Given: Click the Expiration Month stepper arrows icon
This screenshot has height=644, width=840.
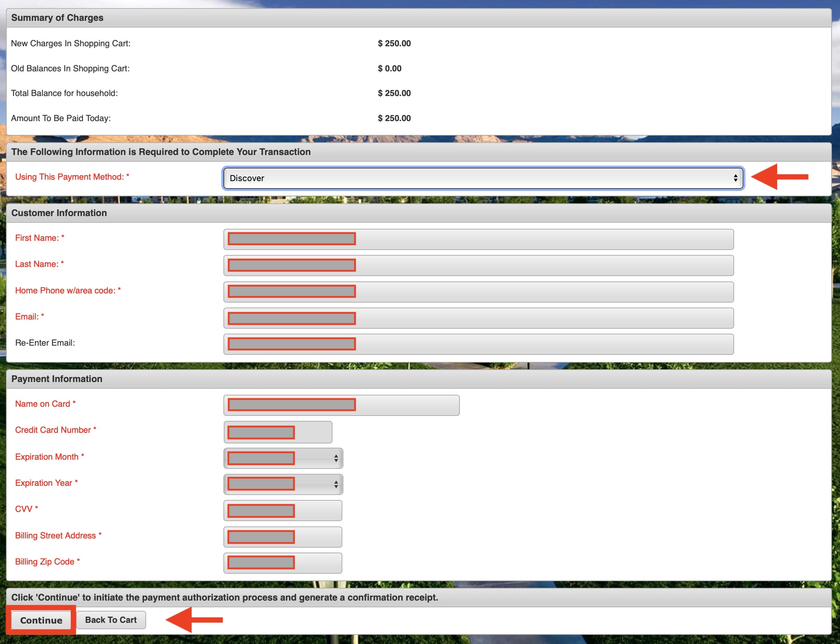Looking at the screenshot, I should click(336, 458).
